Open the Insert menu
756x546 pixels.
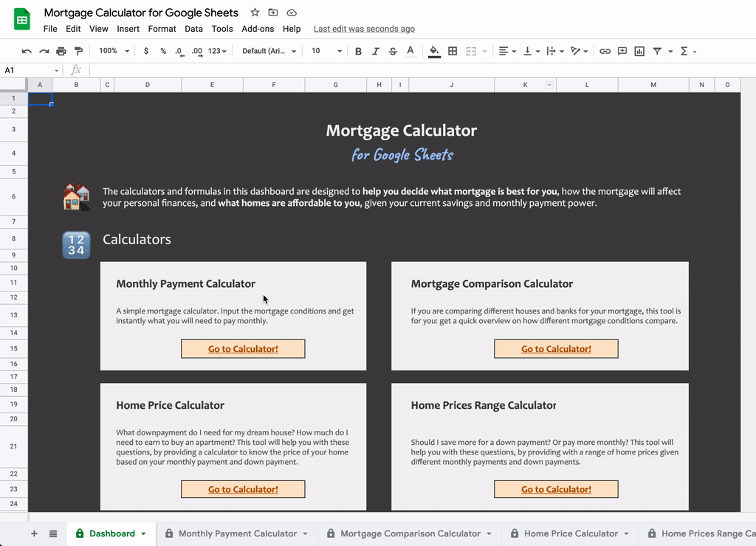pyautogui.click(x=128, y=29)
